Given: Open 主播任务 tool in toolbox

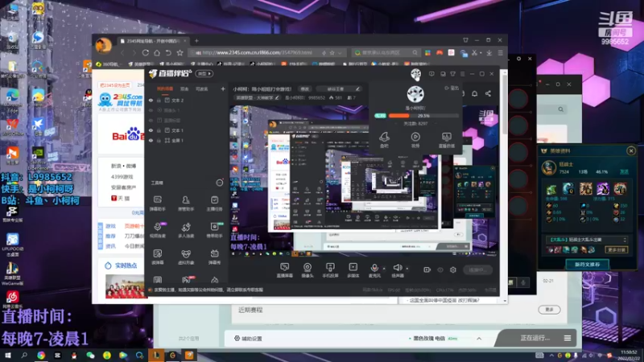Looking at the screenshot, I should pyautogui.click(x=214, y=204).
